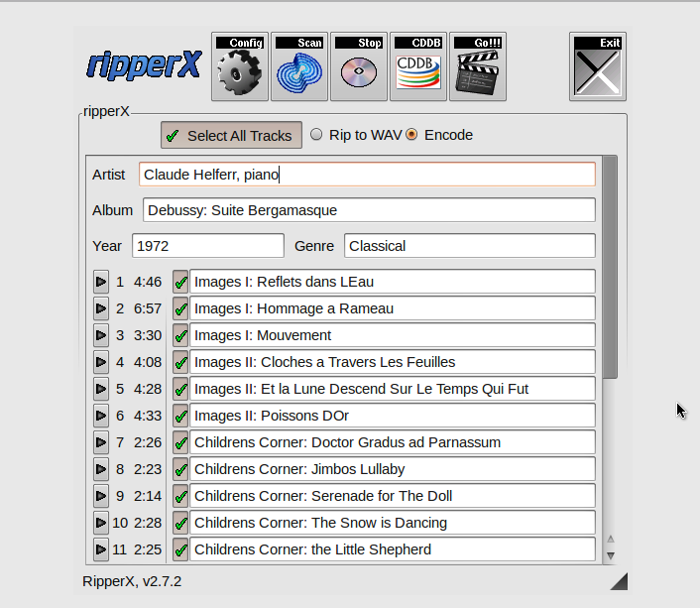Uncheck track 10 The Snow is Dancing
This screenshot has width=700, height=608.
[x=180, y=523]
